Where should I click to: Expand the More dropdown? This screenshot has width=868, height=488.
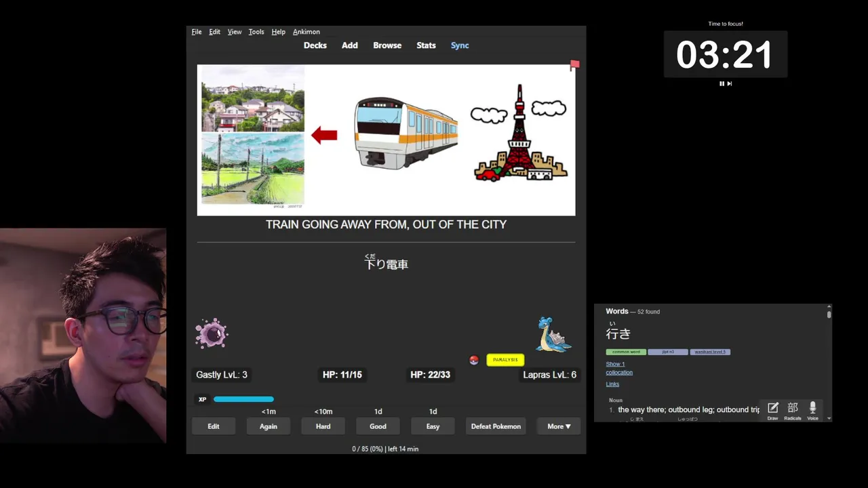559,426
